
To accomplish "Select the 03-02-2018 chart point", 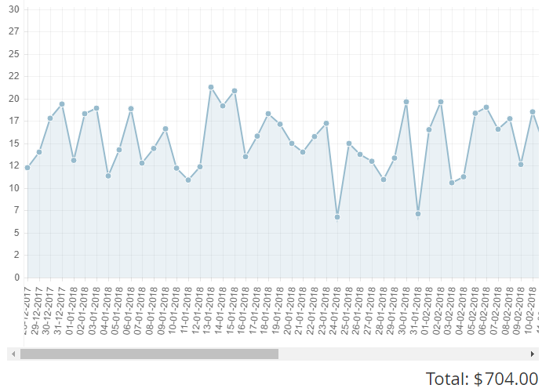I will tap(452, 183).
